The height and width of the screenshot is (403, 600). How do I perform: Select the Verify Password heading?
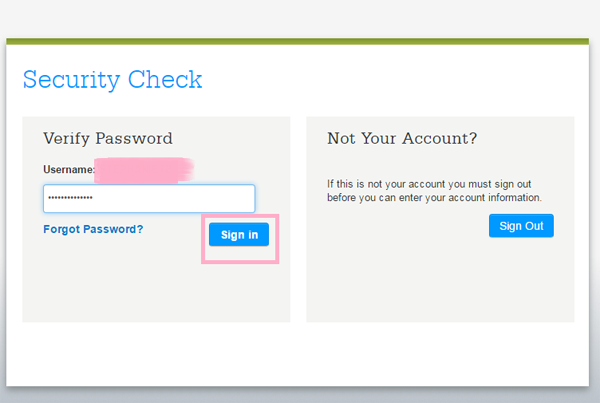coord(108,139)
